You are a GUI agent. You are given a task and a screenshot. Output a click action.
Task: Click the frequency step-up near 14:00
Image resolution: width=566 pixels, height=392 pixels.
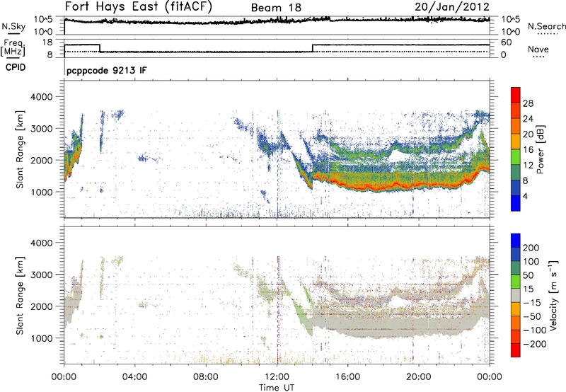tap(313, 48)
